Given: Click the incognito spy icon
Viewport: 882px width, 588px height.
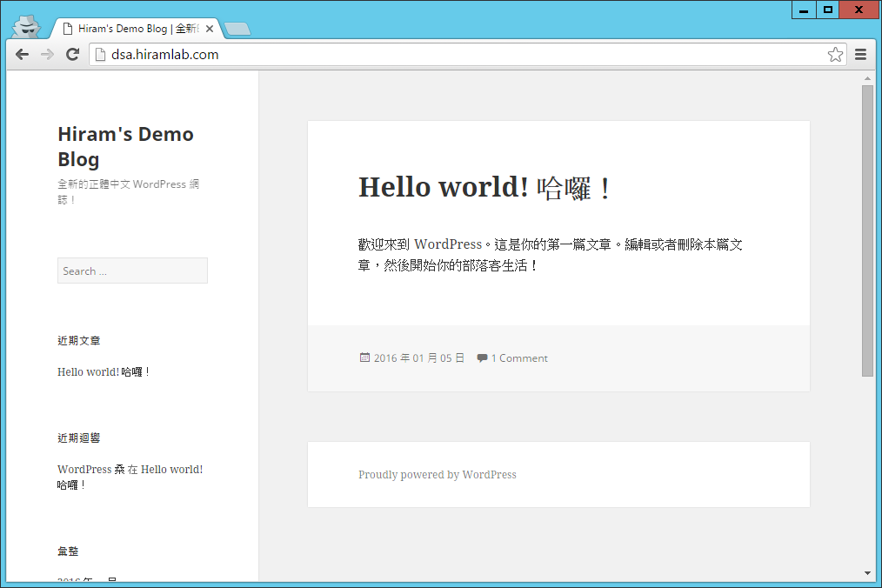Looking at the screenshot, I should tap(26, 26).
